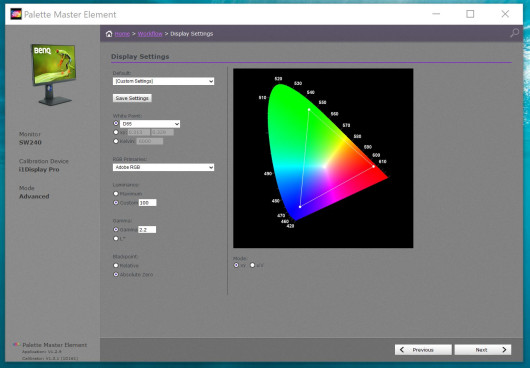Image resolution: width=530 pixels, height=368 pixels.
Task: Click the Previous button
Action: pyautogui.click(x=423, y=350)
